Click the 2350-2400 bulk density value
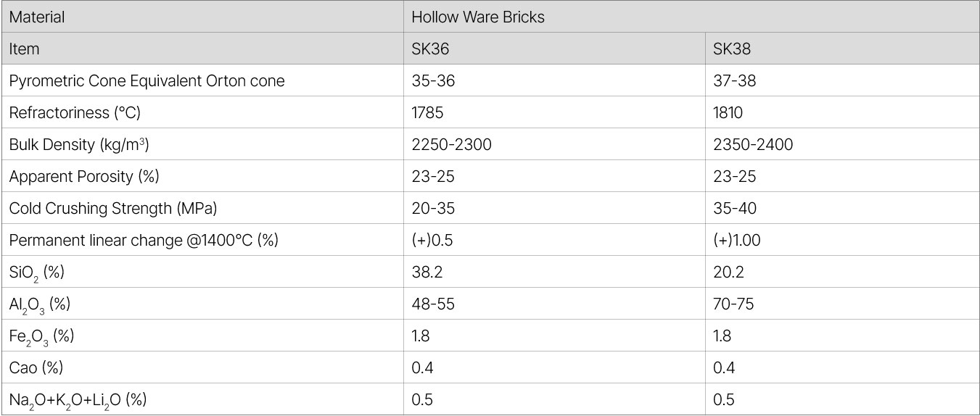 point(753,145)
